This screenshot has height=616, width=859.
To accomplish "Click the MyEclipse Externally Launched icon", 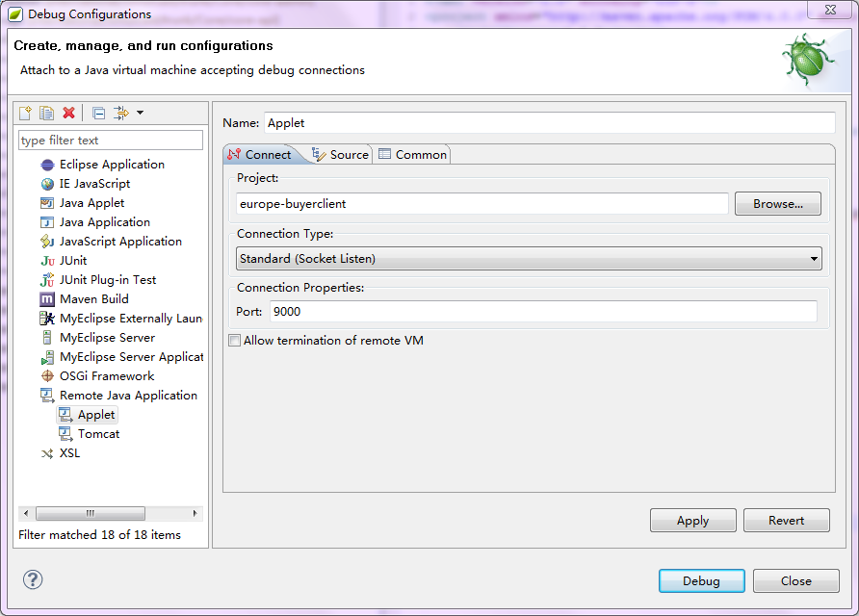I will tap(47, 319).
